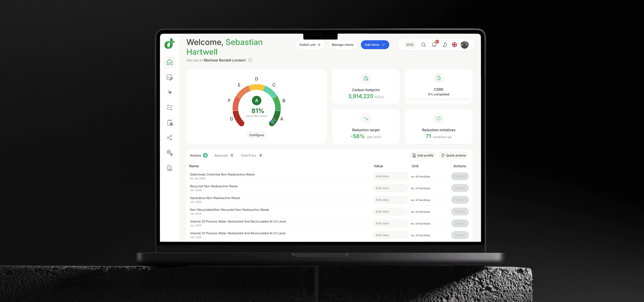Open the user profile avatar
This screenshot has width=644, height=302.
[465, 45]
